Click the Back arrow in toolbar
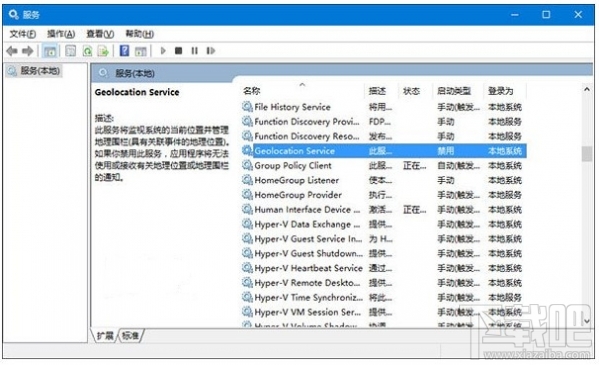Image resolution: width=599 pixels, height=365 pixels. tap(12, 51)
